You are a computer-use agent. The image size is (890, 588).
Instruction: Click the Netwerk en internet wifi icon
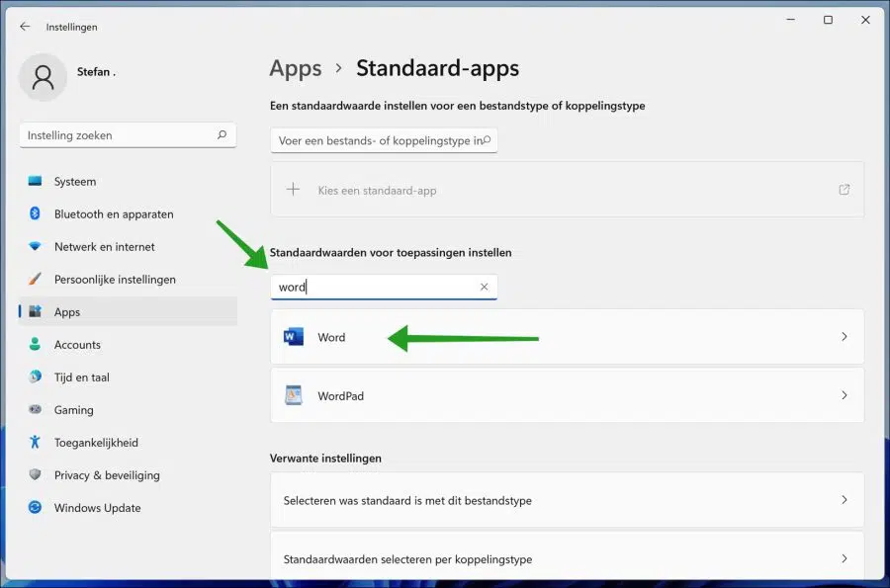click(x=35, y=247)
